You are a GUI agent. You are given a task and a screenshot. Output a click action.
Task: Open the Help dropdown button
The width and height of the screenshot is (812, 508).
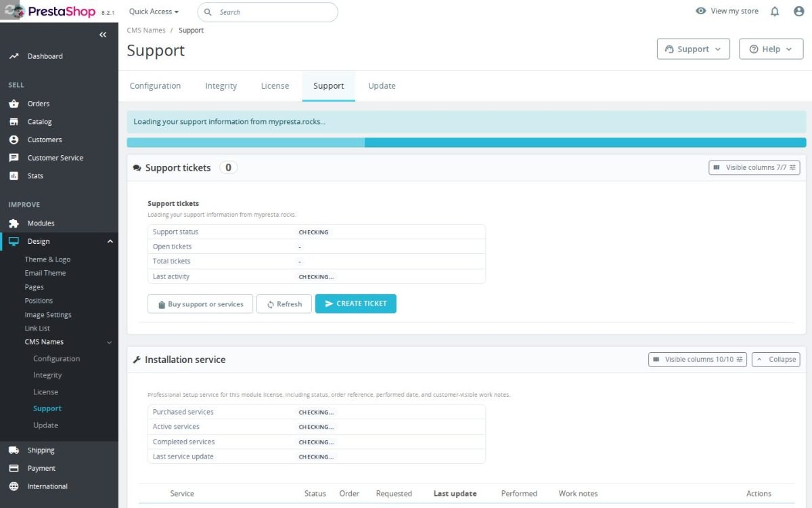coord(771,49)
